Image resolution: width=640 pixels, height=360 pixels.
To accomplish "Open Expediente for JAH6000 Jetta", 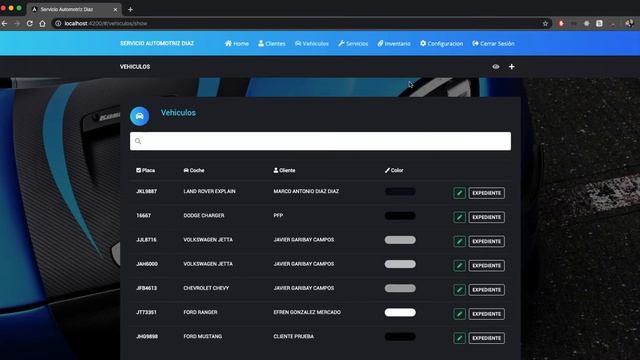I will 487,266.
